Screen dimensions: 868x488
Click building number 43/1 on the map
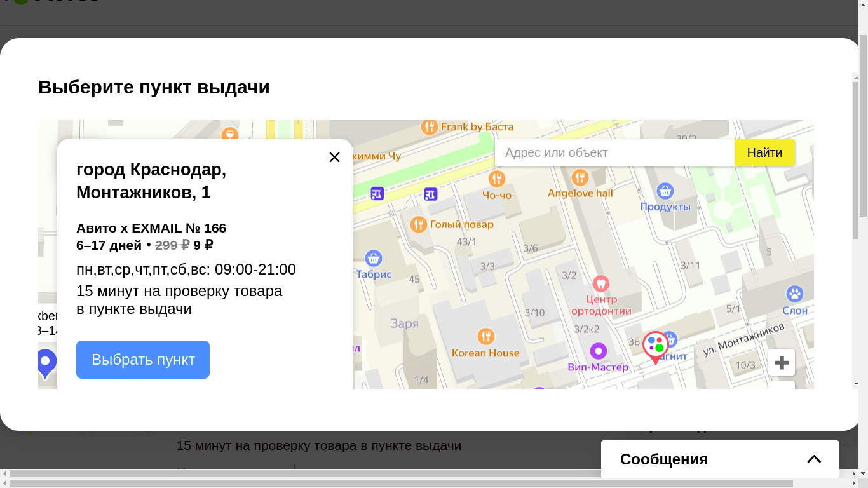coord(466,242)
